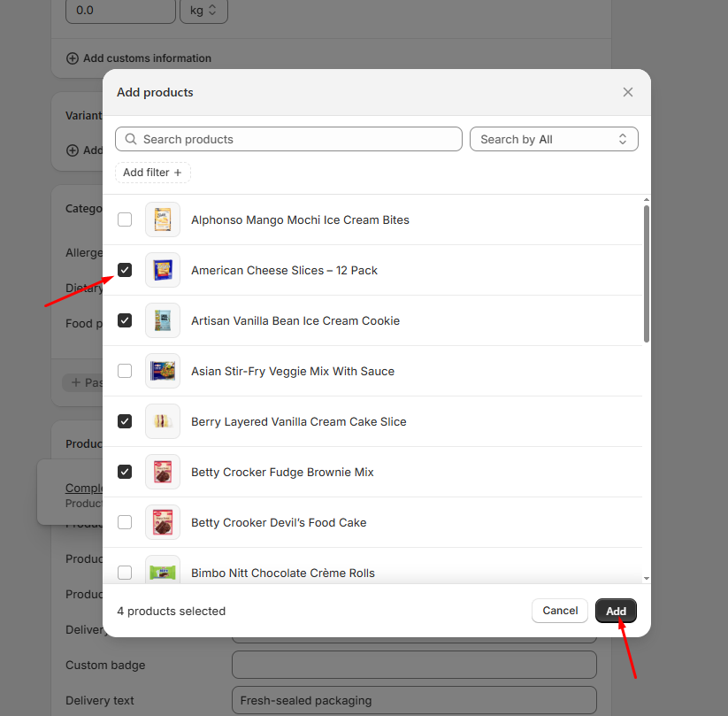
Task: Click the Alphonso Mango Mochi product thumbnail
Action: click(163, 219)
